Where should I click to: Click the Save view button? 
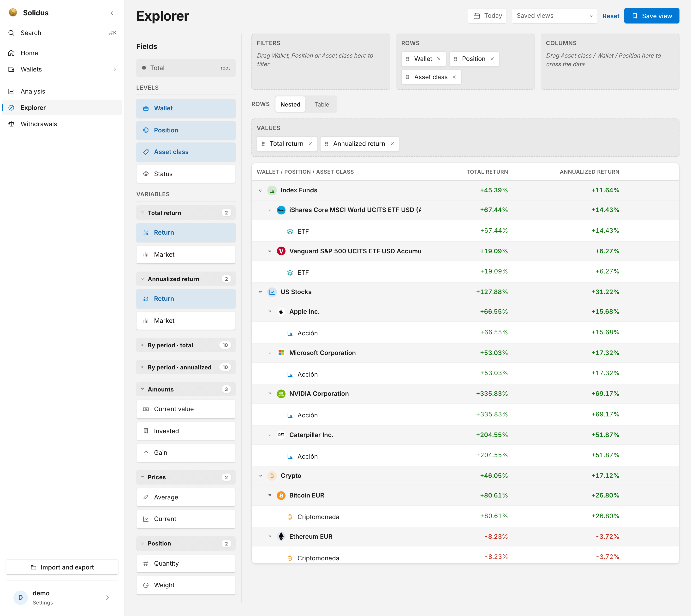pyautogui.click(x=651, y=16)
